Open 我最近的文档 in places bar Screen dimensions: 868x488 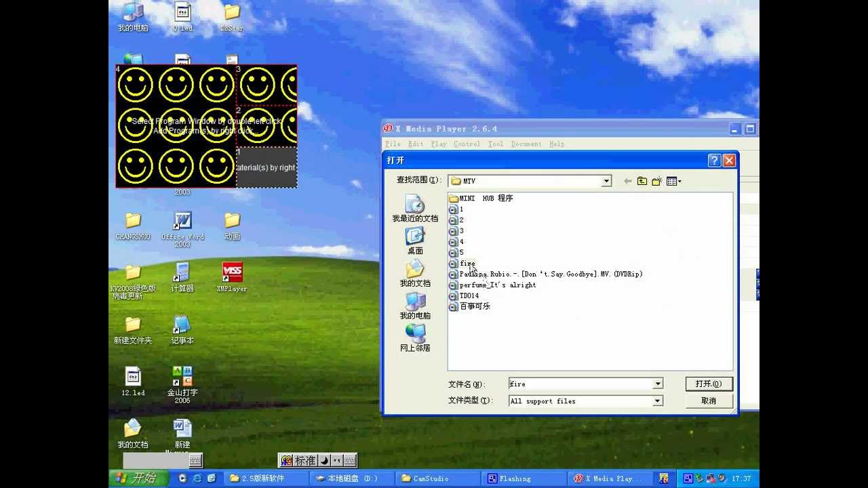tap(415, 209)
